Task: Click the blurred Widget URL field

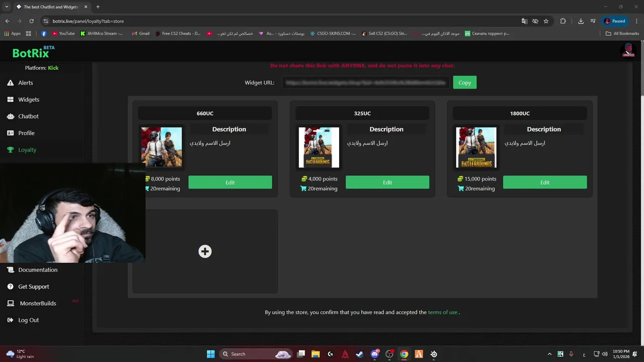Action: [365, 82]
